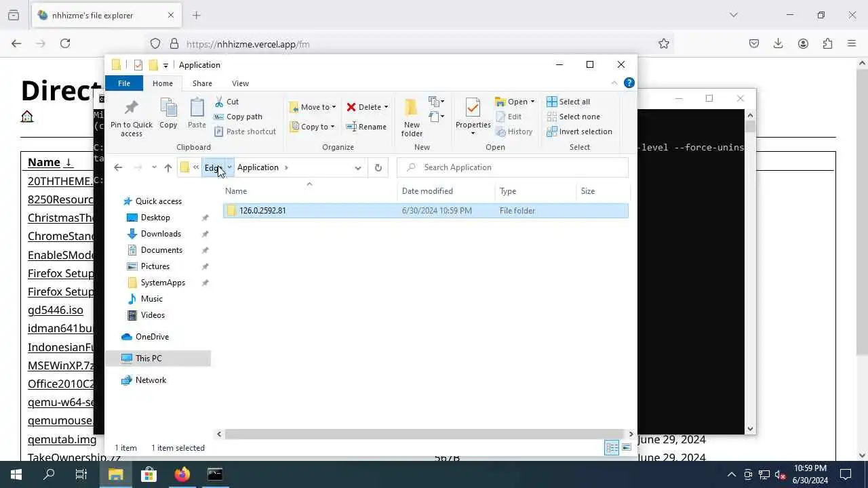Image resolution: width=868 pixels, height=488 pixels.
Task: Switch to Home ribbon tab
Action: (163, 83)
